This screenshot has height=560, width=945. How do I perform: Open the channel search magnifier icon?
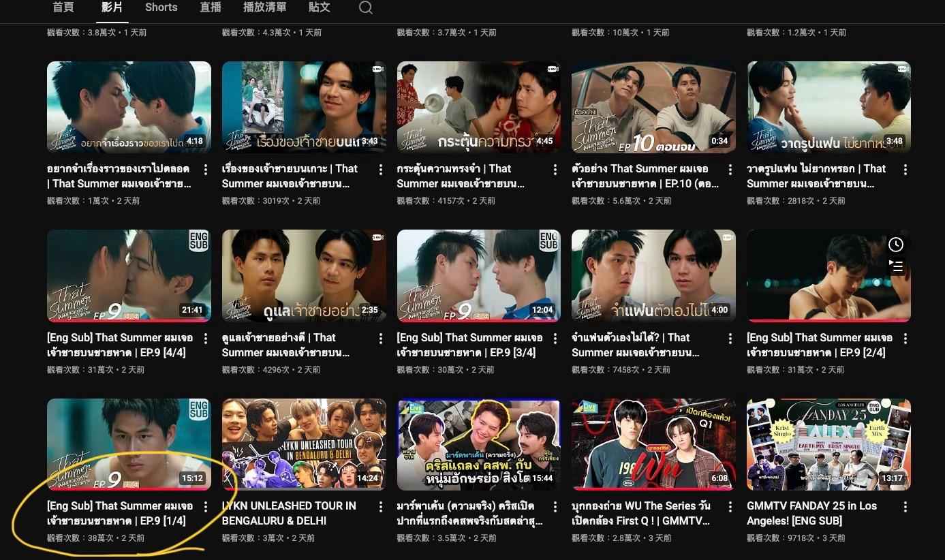pos(366,8)
